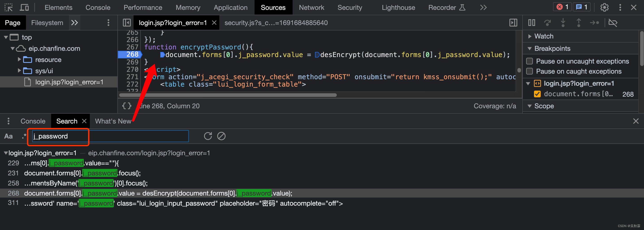Open DevTools settings gear
Screen dimensions: 644x230
click(x=604, y=7)
